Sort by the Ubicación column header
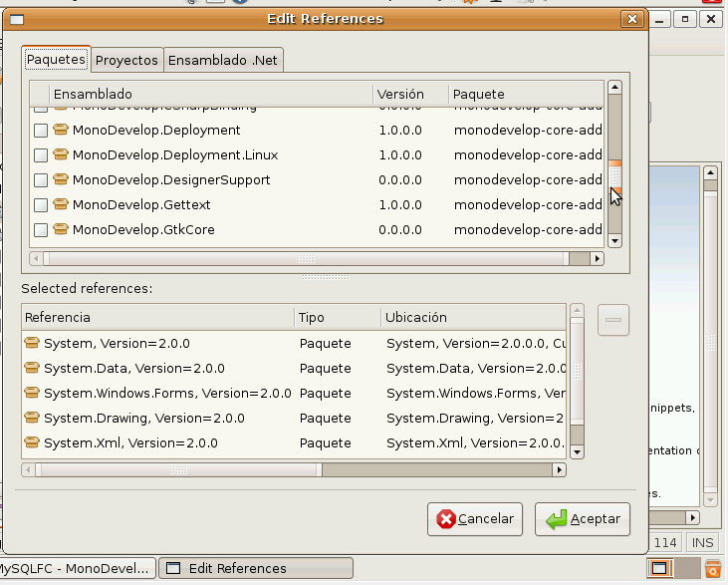The height and width of the screenshot is (585, 728). (x=473, y=317)
